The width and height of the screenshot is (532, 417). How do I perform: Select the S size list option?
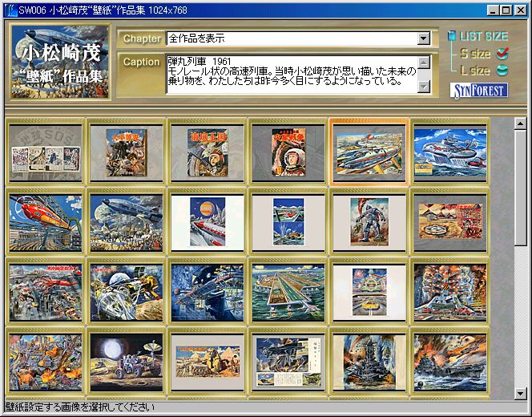(484, 53)
